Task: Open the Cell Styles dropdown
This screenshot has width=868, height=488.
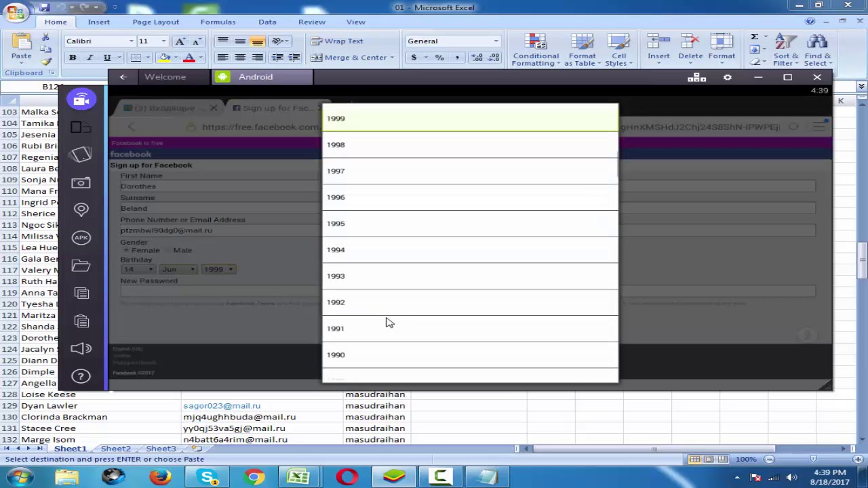Action: (x=618, y=50)
